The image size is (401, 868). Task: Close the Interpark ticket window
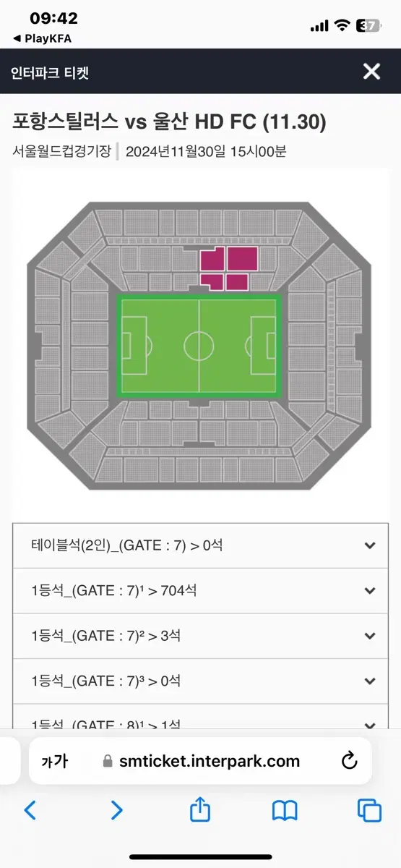(x=371, y=71)
